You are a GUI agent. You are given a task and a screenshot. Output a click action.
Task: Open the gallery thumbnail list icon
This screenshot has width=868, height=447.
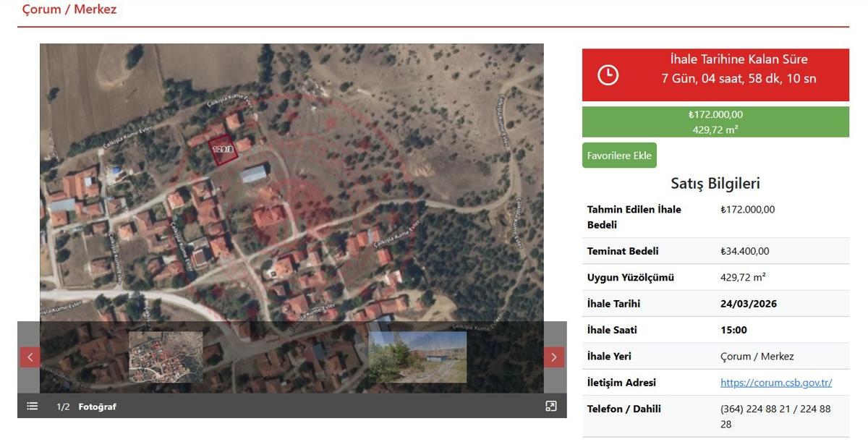[x=33, y=406]
